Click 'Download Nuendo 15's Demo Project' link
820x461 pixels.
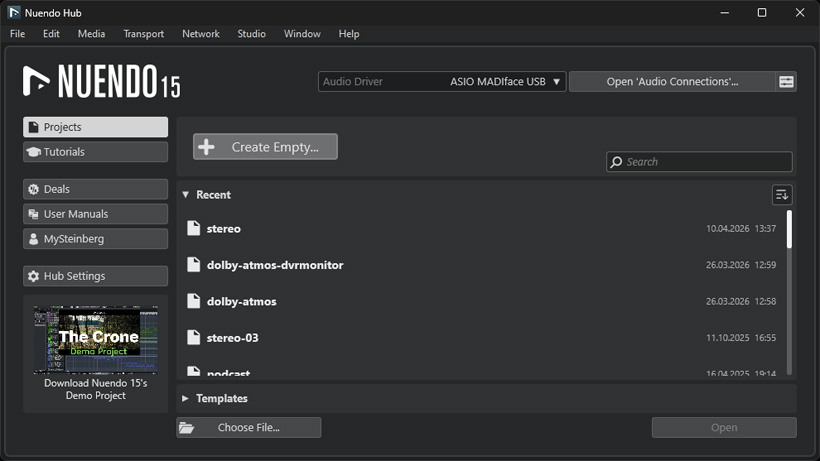(x=96, y=389)
